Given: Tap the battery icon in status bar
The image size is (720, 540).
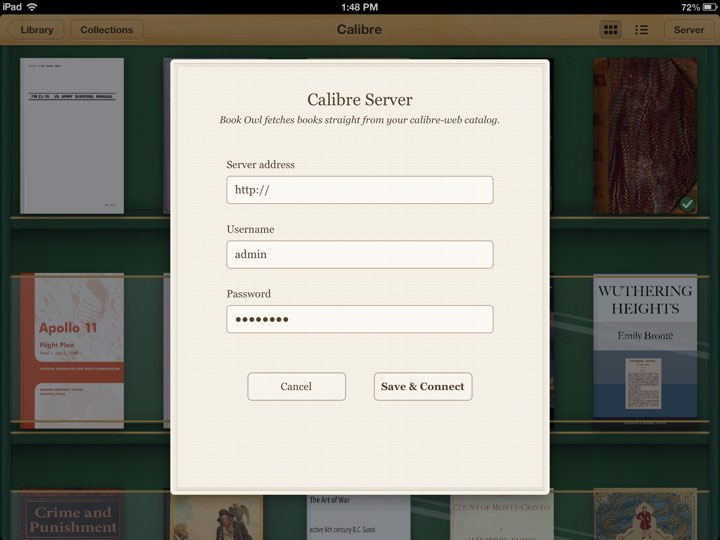Looking at the screenshot, I should click(x=710, y=7).
